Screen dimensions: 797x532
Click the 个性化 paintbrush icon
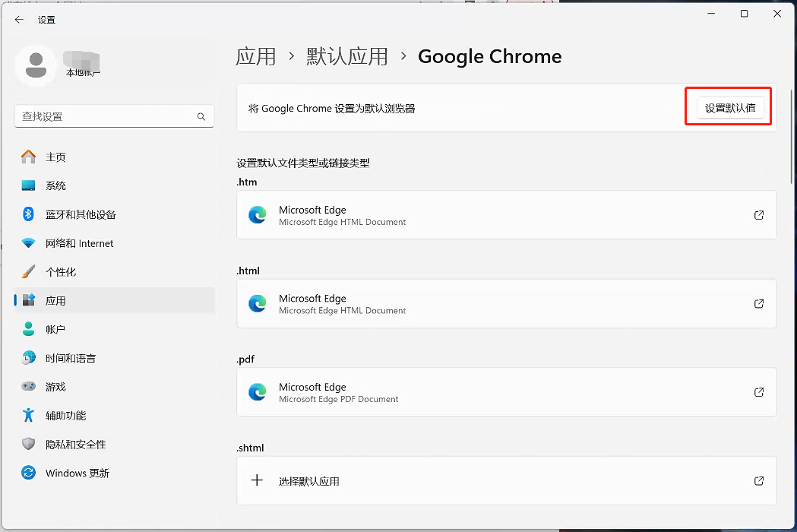click(x=28, y=271)
